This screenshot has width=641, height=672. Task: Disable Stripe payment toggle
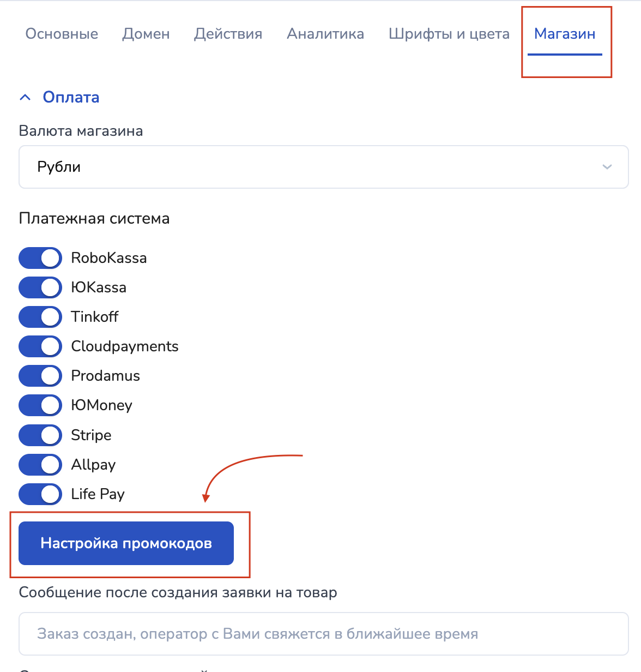click(40, 435)
